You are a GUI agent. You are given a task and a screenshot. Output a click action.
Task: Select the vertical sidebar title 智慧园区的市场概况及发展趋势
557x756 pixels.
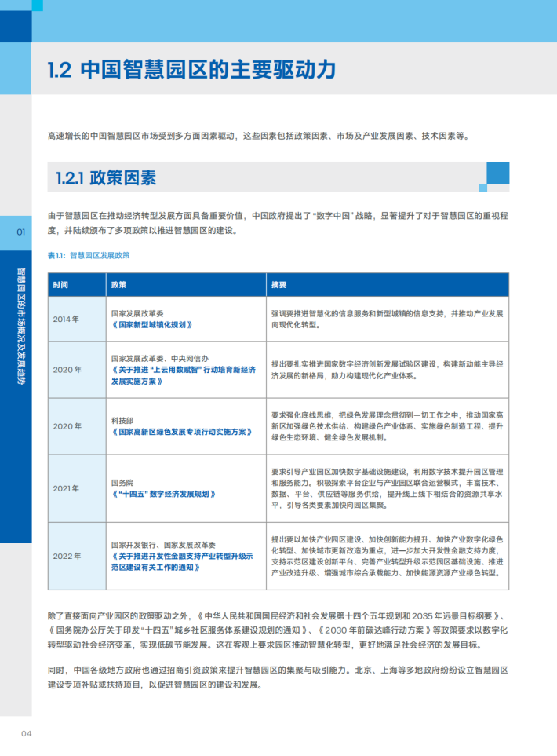click(20, 326)
